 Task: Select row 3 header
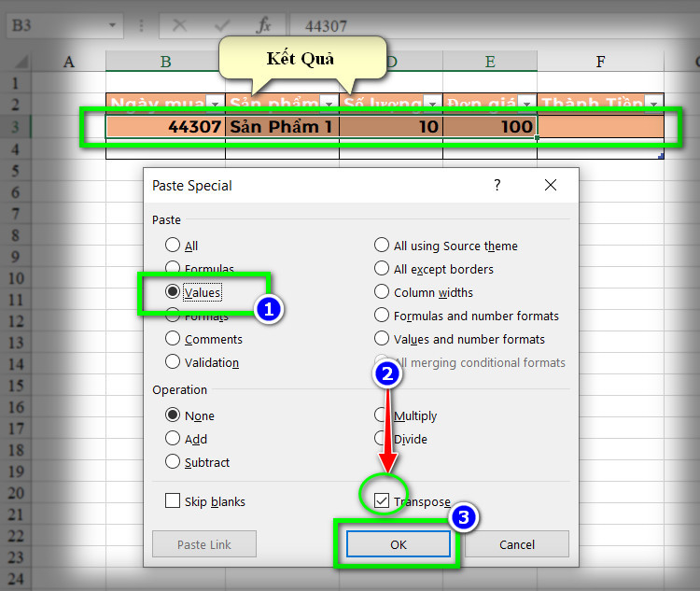coord(15,126)
